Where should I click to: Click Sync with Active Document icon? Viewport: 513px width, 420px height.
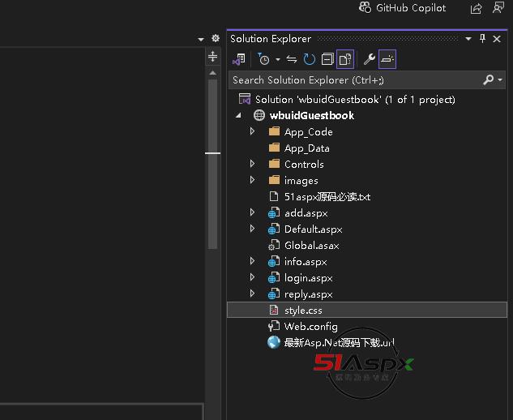(292, 59)
